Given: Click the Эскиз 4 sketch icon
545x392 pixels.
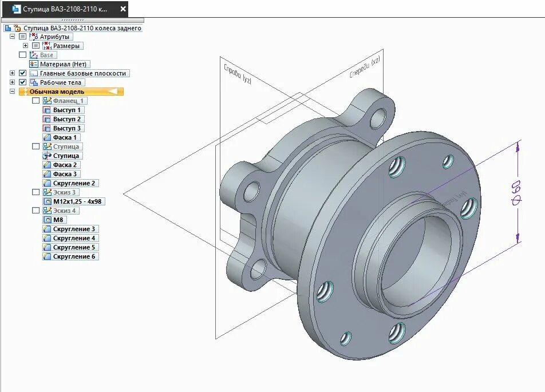Looking at the screenshot, I should click(47, 211).
